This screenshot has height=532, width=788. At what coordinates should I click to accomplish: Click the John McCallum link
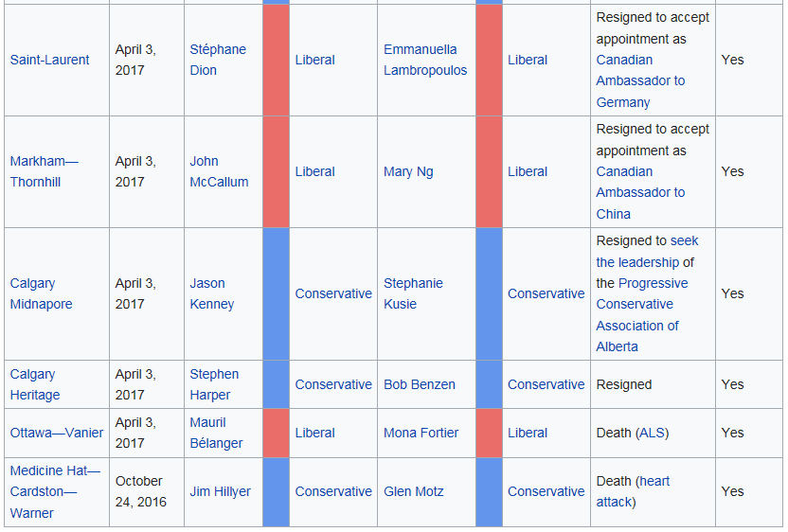219,171
